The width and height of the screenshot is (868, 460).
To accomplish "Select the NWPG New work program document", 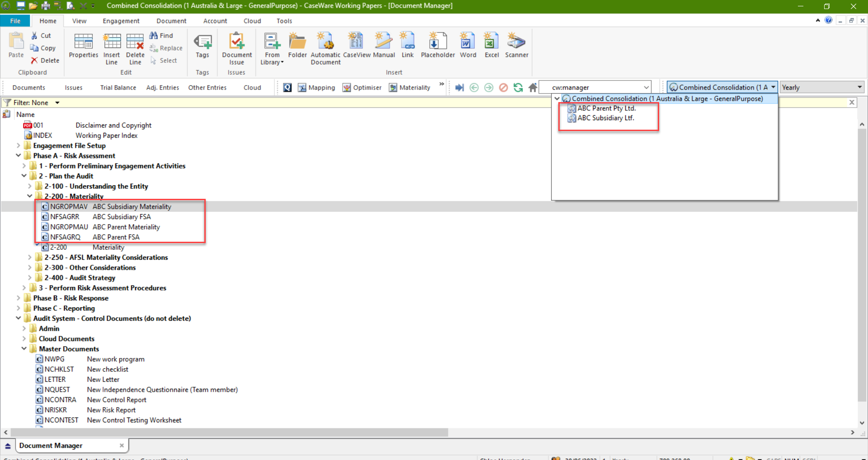I will [x=90, y=359].
